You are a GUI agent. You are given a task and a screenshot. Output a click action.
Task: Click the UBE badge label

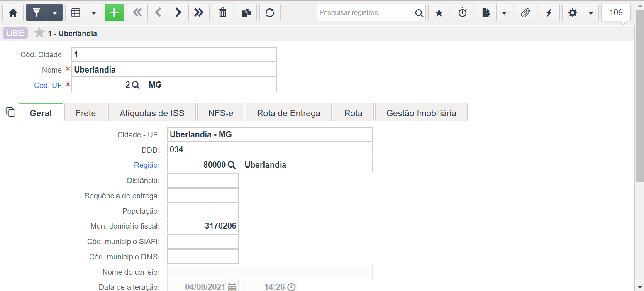[x=15, y=33]
